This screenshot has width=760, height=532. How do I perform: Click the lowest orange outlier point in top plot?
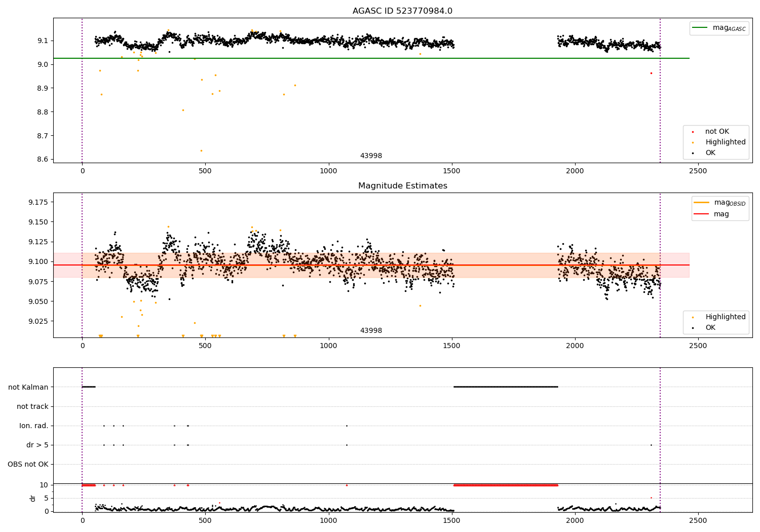201,150
